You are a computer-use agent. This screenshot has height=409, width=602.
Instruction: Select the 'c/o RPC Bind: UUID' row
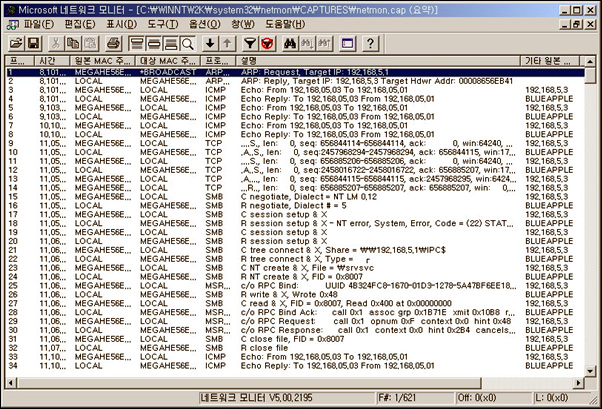click(x=295, y=285)
